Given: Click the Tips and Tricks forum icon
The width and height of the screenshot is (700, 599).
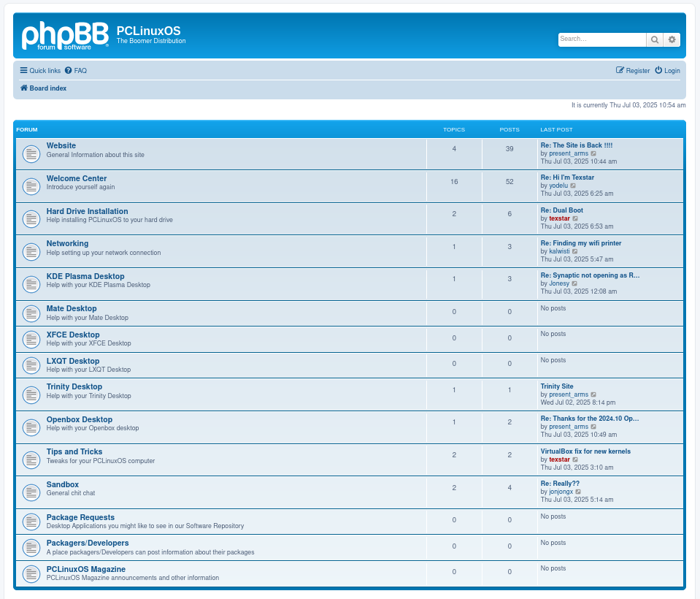Looking at the screenshot, I should pyautogui.click(x=31, y=460).
